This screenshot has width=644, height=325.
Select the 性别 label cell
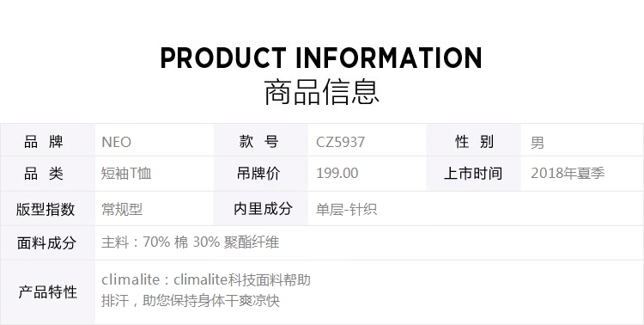(x=473, y=140)
